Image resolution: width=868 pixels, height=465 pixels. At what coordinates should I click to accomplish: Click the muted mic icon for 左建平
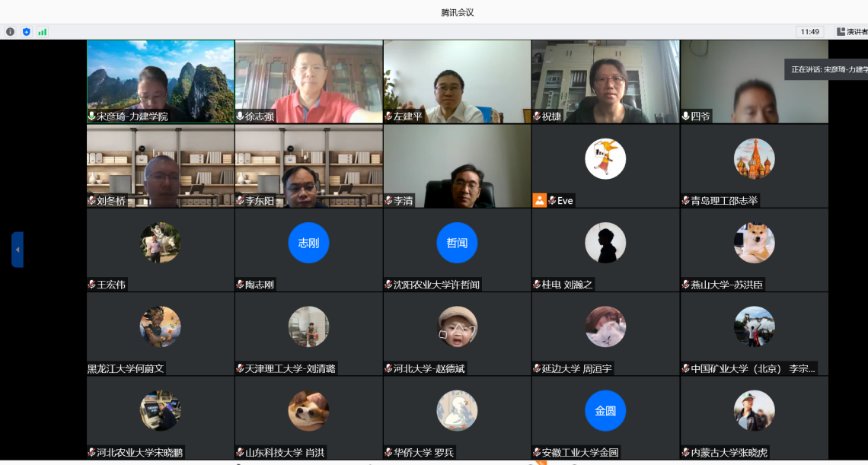(388, 116)
